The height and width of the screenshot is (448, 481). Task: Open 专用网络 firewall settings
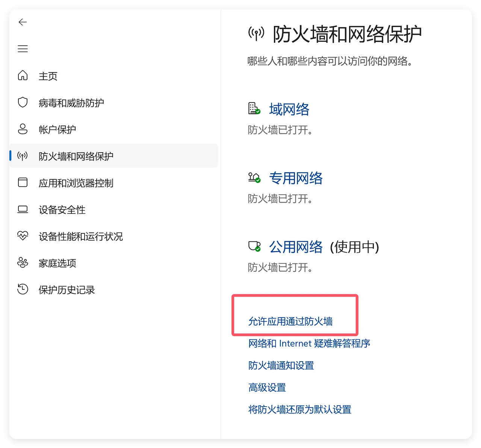click(x=296, y=178)
